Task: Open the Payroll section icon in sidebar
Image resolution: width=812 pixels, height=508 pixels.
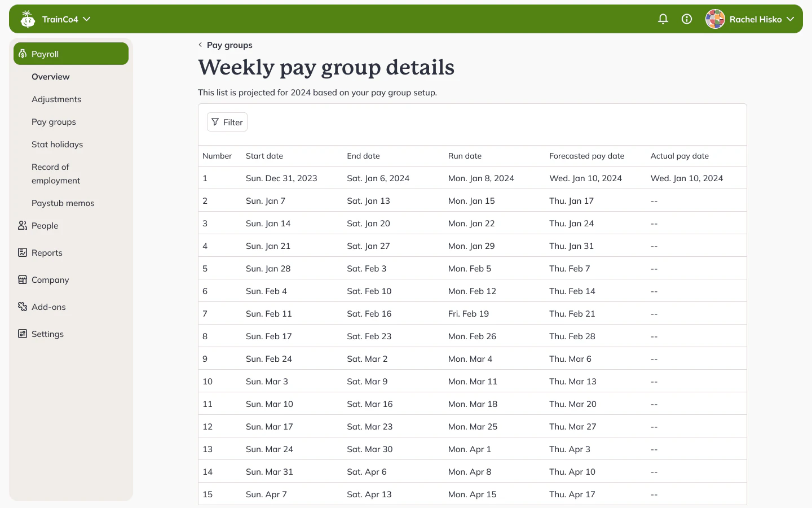Action: click(x=22, y=54)
